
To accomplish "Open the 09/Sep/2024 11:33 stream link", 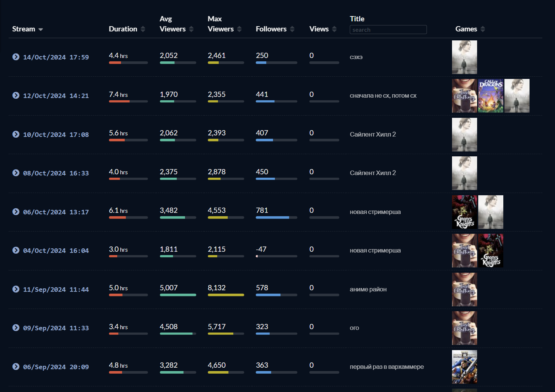I will point(56,328).
